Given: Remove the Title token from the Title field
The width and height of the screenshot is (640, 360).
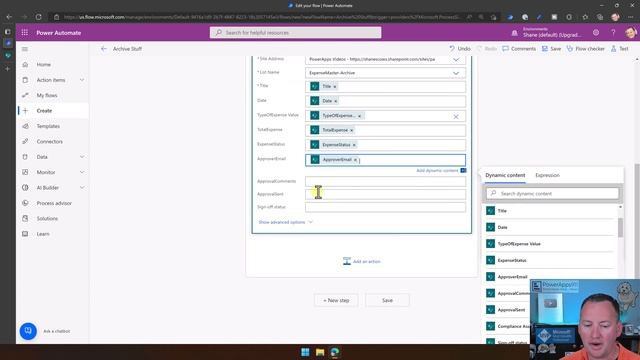Looking at the screenshot, I should 335,87.
